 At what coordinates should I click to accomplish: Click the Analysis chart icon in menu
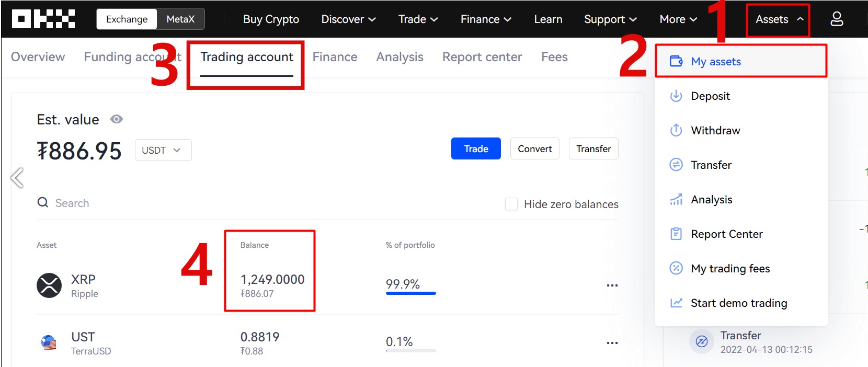(676, 199)
